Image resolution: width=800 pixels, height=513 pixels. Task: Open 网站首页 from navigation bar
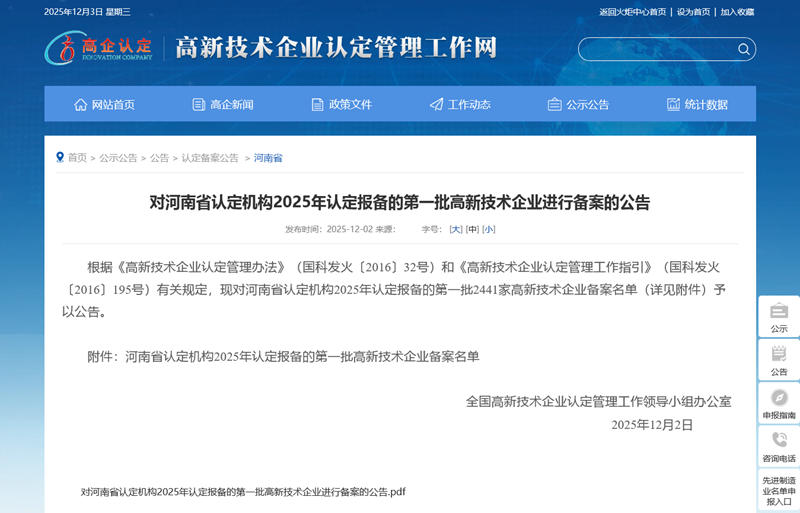104,105
